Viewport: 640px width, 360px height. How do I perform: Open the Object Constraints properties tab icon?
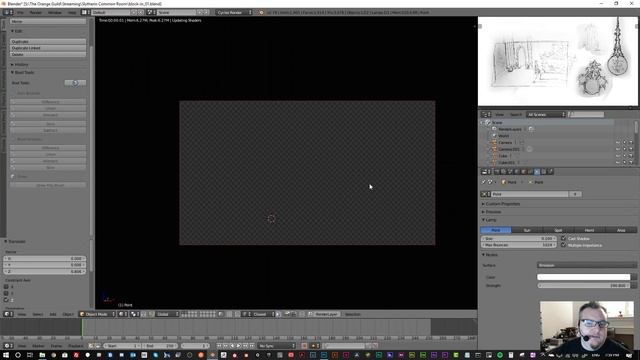click(x=530, y=172)
